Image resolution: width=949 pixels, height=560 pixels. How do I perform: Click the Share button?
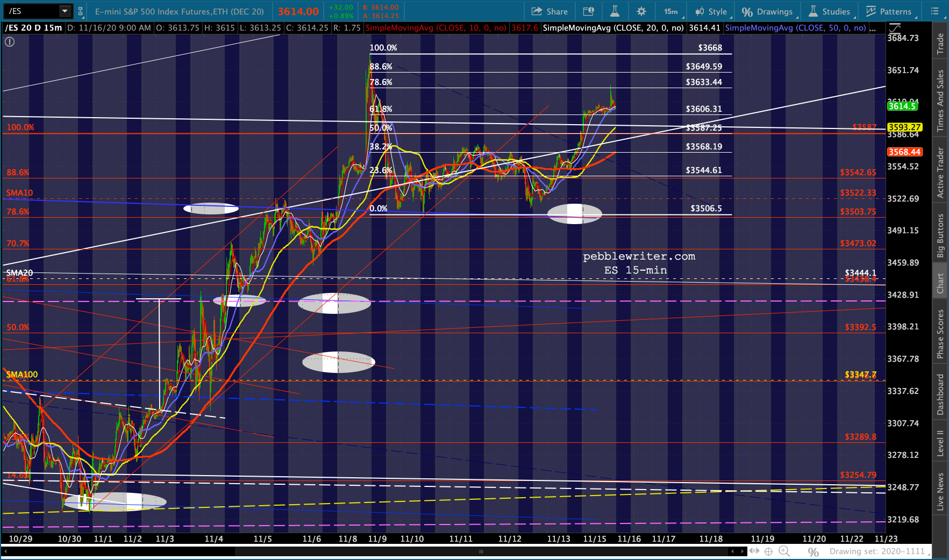(550, 11)
